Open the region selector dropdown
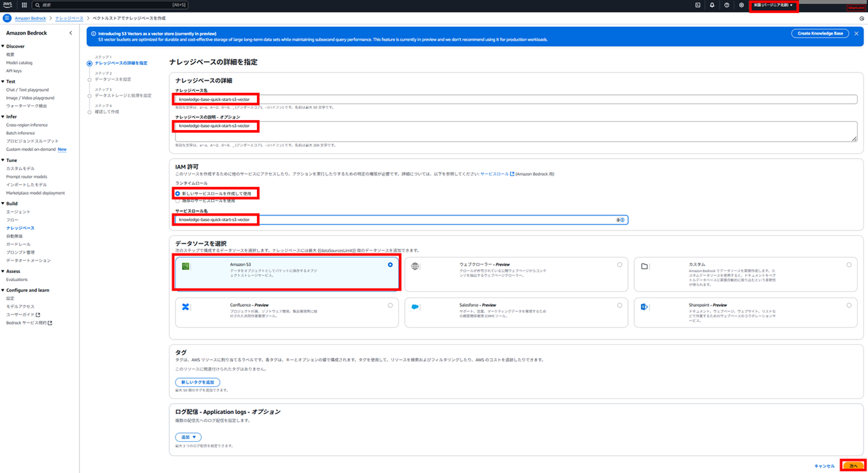Viewport: 868px width, 473px height. [x=773, y=5]
